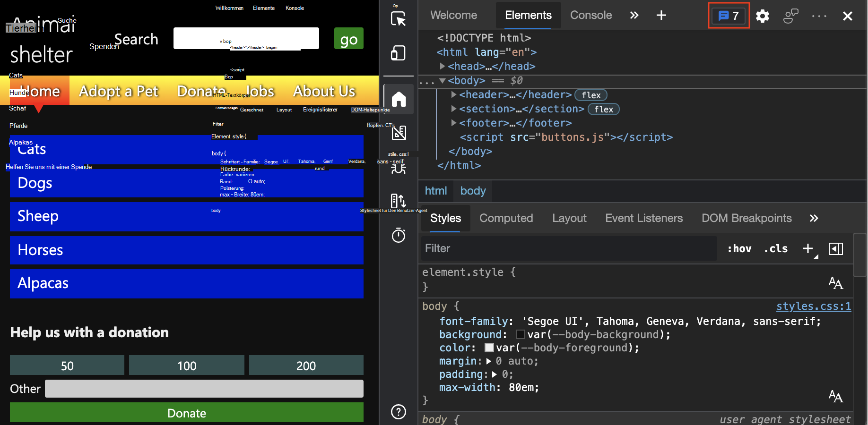Viewport: 868px width, 425px height.
Task: Click the help question mark icon
Action: [399, 412]
